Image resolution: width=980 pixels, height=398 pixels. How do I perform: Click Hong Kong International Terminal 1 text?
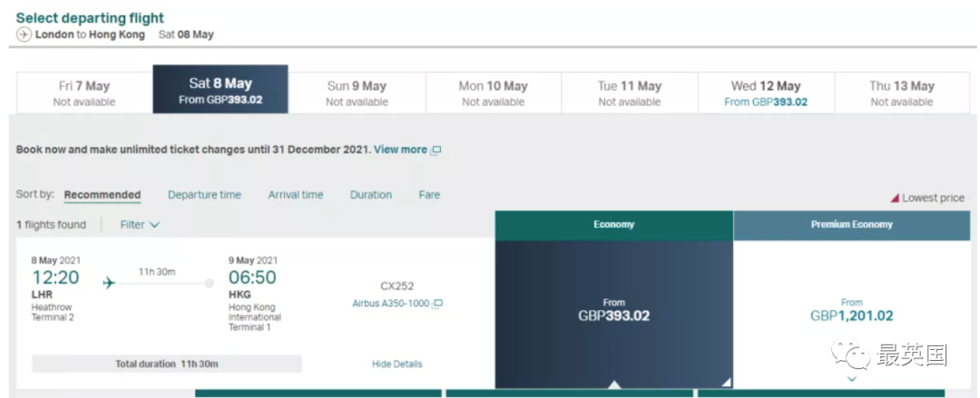(x=255, y=317)
